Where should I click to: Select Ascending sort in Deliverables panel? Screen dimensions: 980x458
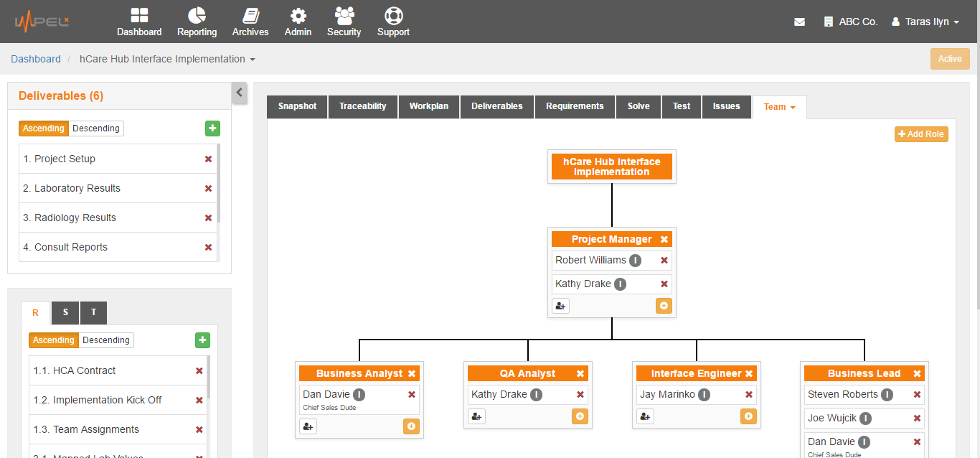point(43,128)
